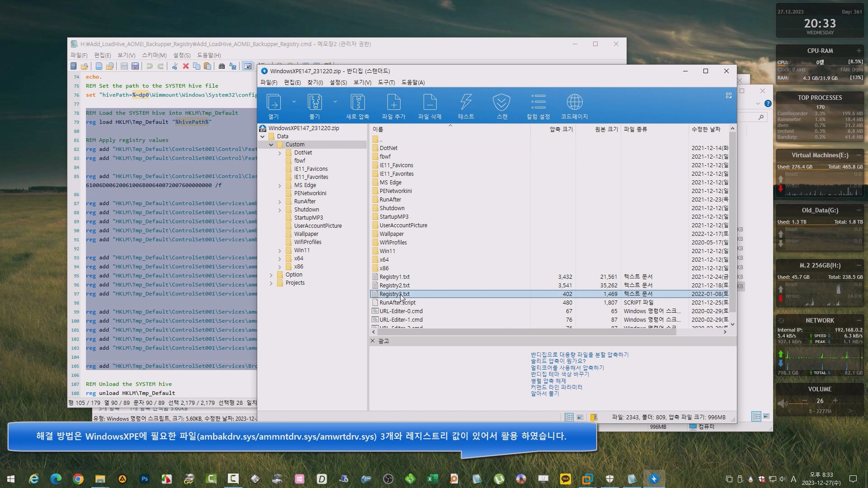Open the 도구(T) menu in Bandizip
Image resolution: width=868 pixels, height=488 pixels.
tap(386, 82)
